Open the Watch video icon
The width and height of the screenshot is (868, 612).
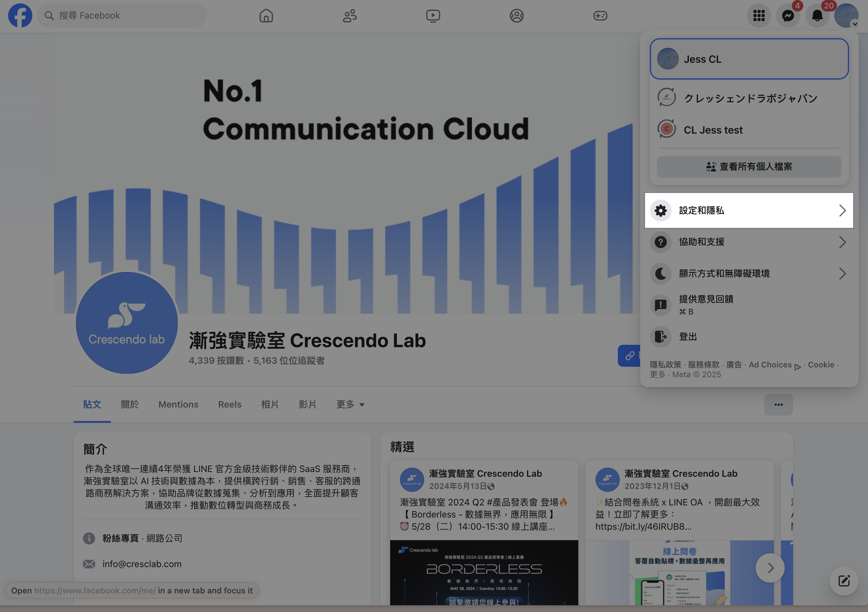(433, 16)
